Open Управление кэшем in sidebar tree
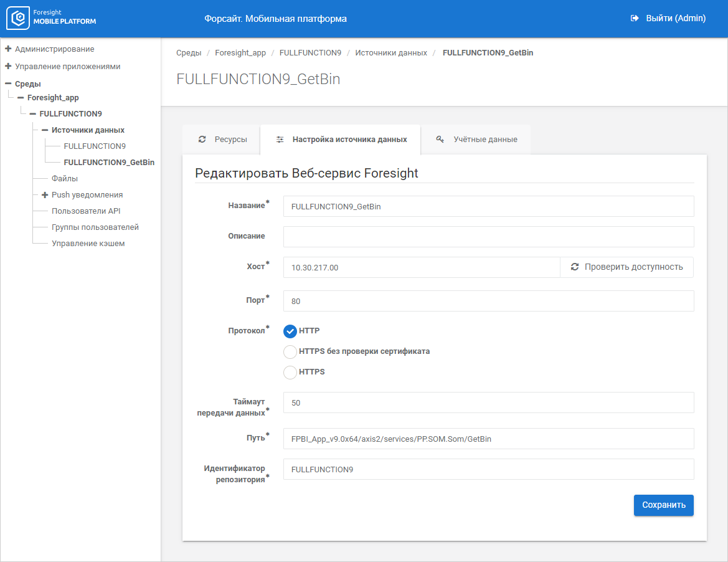Screen dimensions: 728x562 [x=88, y=244]
